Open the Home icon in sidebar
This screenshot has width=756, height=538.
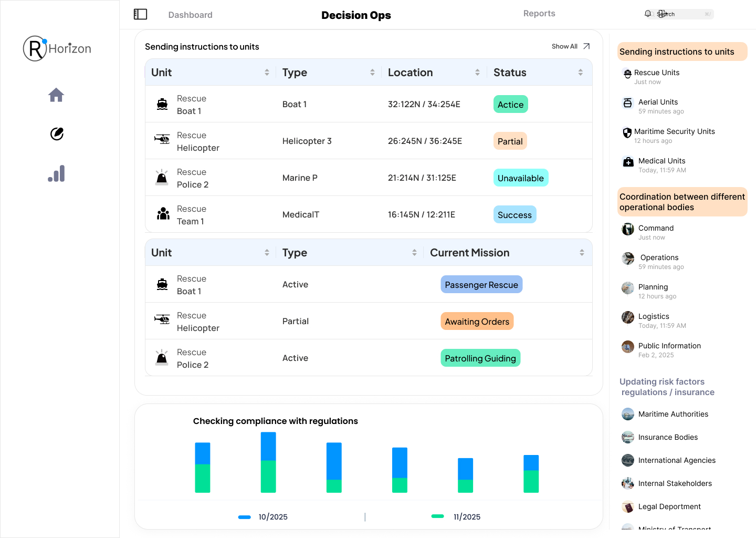(56, 95)
